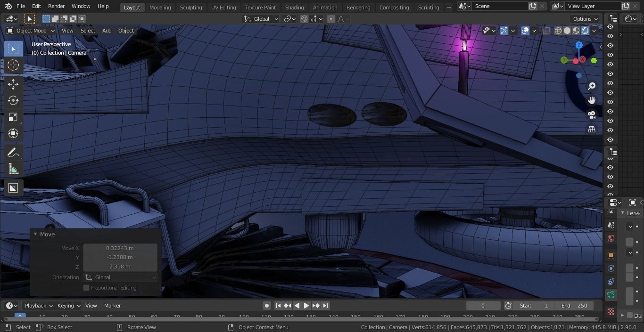Open the World properties tab (red globe)

611,238
